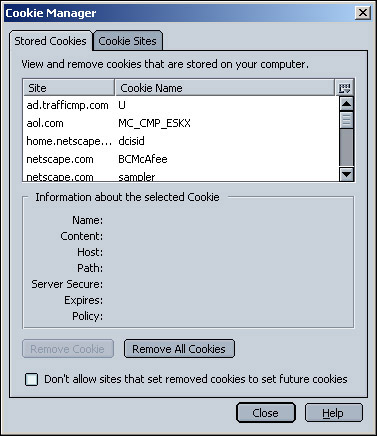Viewport: 377px width, 436px height.
Task: Click the scroll down arrow in cookie list
Action: tap(346, 174)
